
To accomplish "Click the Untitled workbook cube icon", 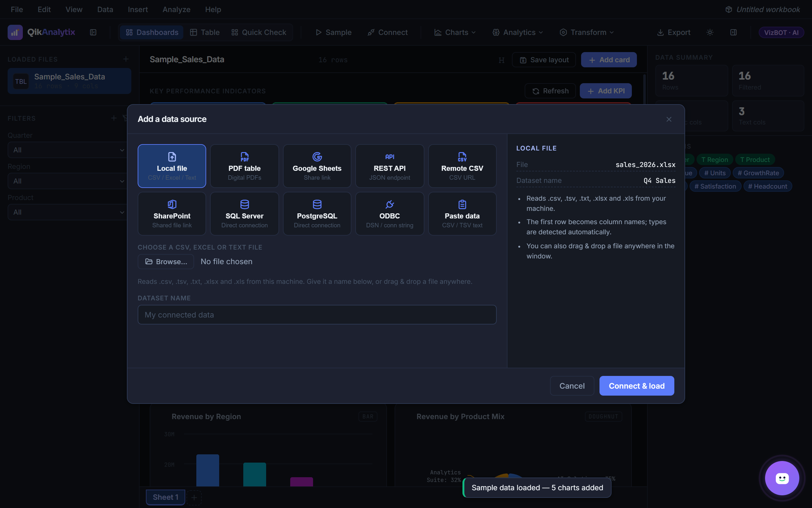I will 729,10.
